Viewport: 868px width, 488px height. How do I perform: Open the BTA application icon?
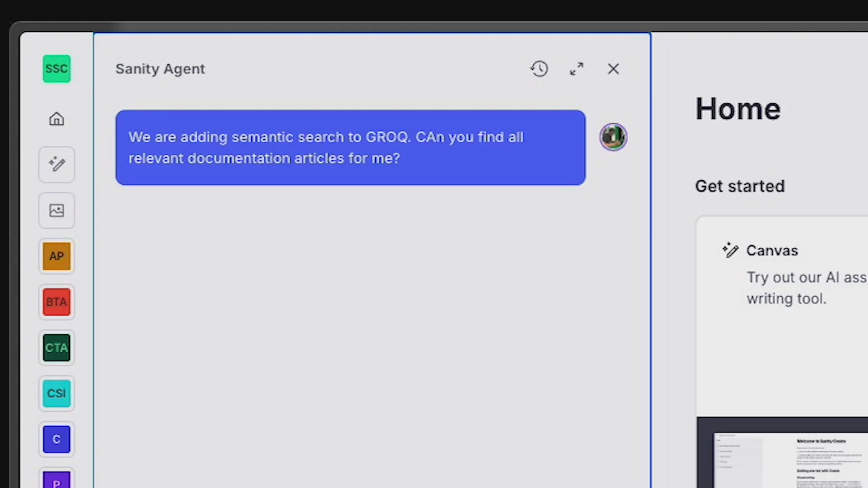click(x=56, y=302)
